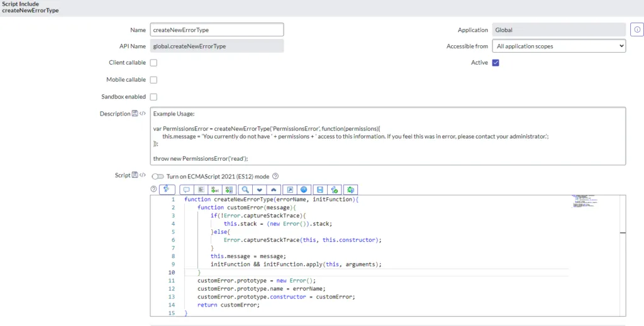This screenshot has width=644, height=326.
Task: Check the Mobile callable checkbox
Action: (x=153, y=80)
